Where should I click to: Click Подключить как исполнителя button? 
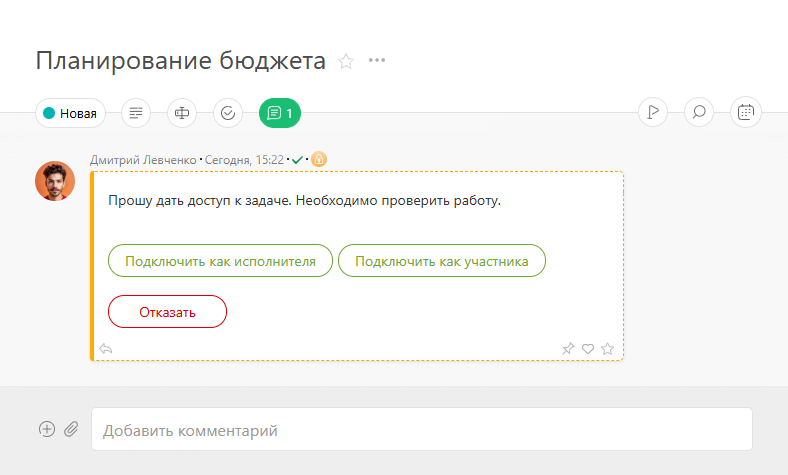coord(220,261)
